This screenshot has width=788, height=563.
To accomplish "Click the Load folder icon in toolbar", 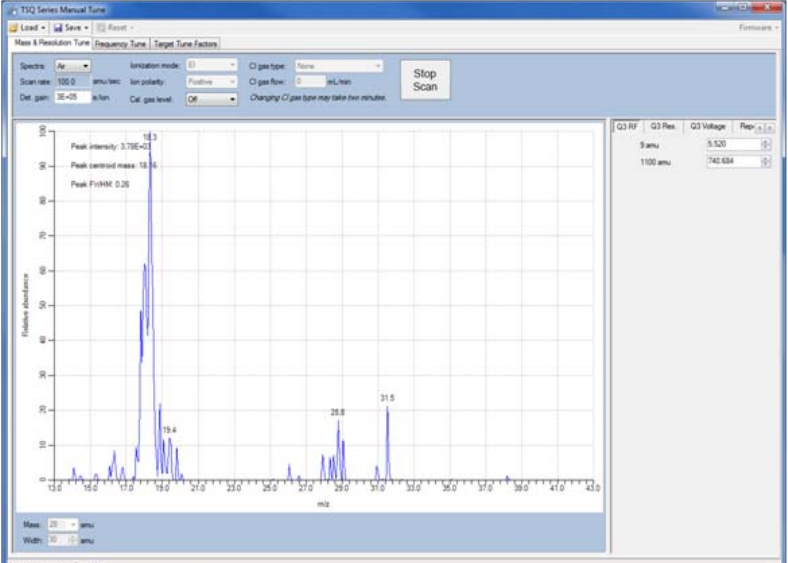I will click(x=14, y=27).
